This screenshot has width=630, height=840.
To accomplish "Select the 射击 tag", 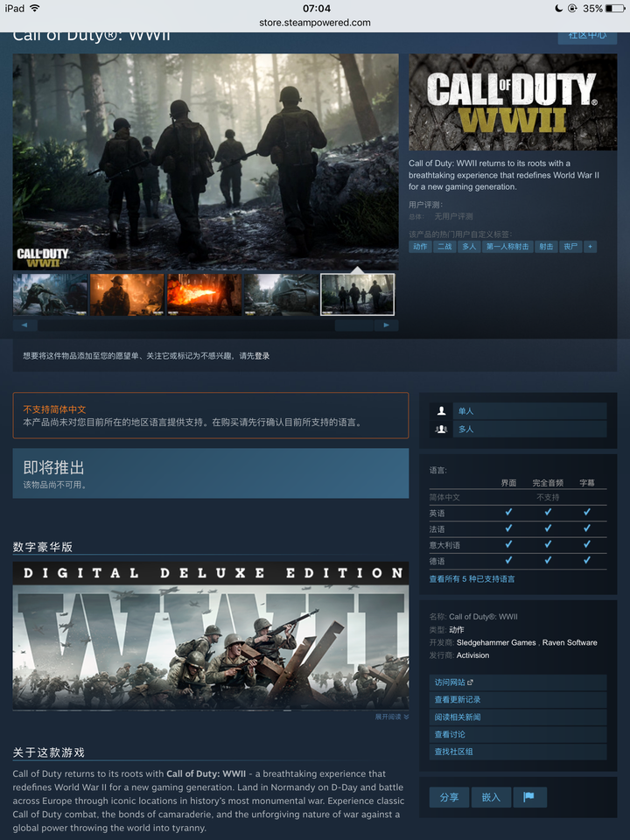I will pos(546,247).
